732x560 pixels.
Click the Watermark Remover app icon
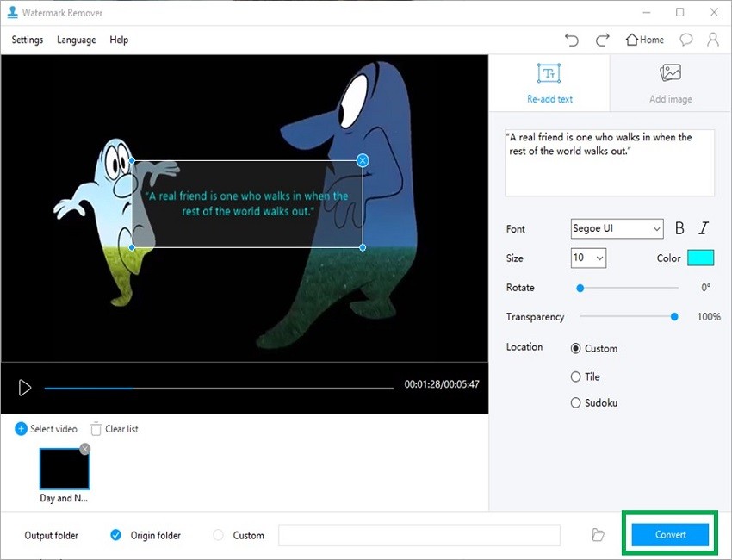[x=13, y=13]
